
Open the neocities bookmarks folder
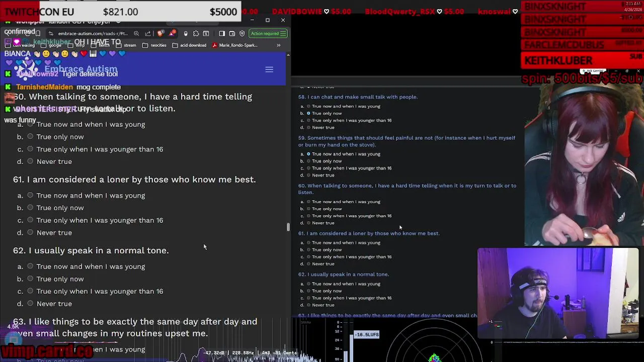click(154, 45)
